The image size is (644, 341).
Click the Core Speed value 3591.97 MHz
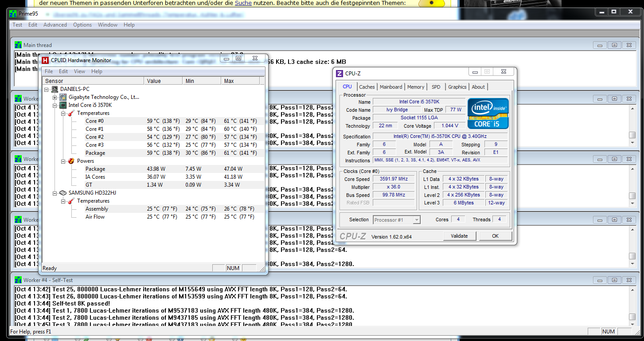coord(394,179)
